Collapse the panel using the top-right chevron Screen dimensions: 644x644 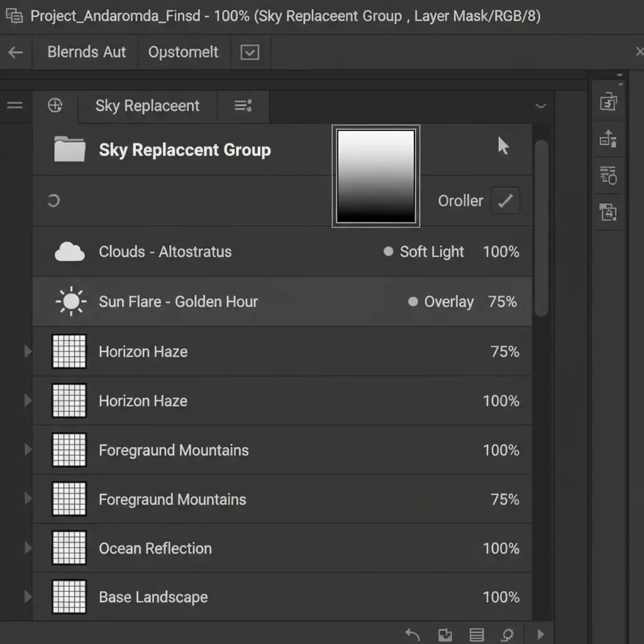[540, 106]
